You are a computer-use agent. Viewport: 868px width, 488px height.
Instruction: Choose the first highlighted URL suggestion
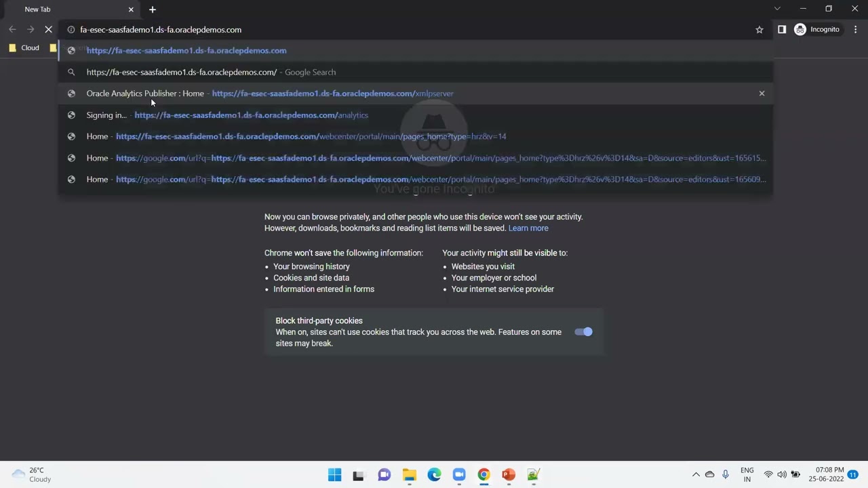(x=416, y=51)
